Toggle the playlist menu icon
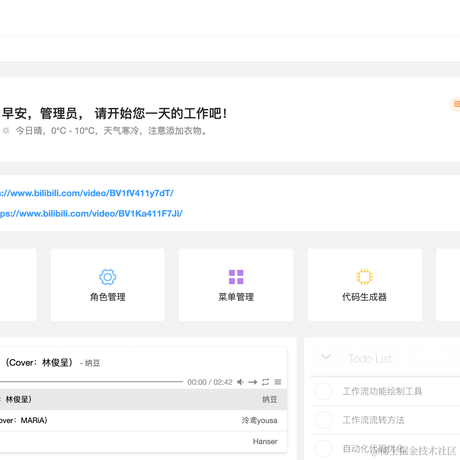The image size is (460, 460). (278, 382)
